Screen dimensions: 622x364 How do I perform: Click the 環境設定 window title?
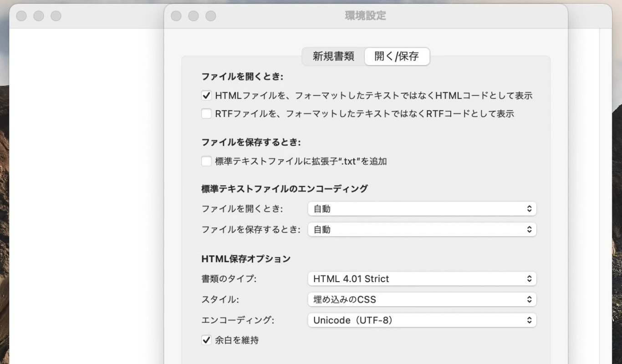point(366,16)
